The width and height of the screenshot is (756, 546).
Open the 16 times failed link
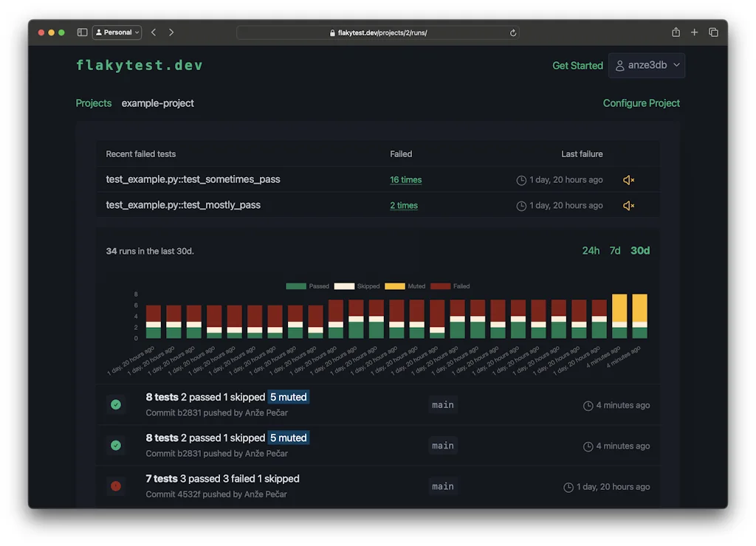tap(405, 180)
